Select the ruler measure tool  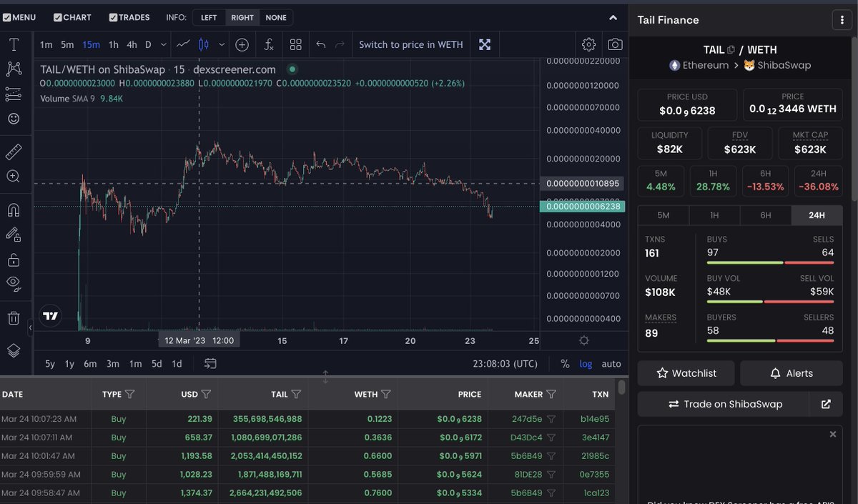pyautogui.click(x=14, y=152)
